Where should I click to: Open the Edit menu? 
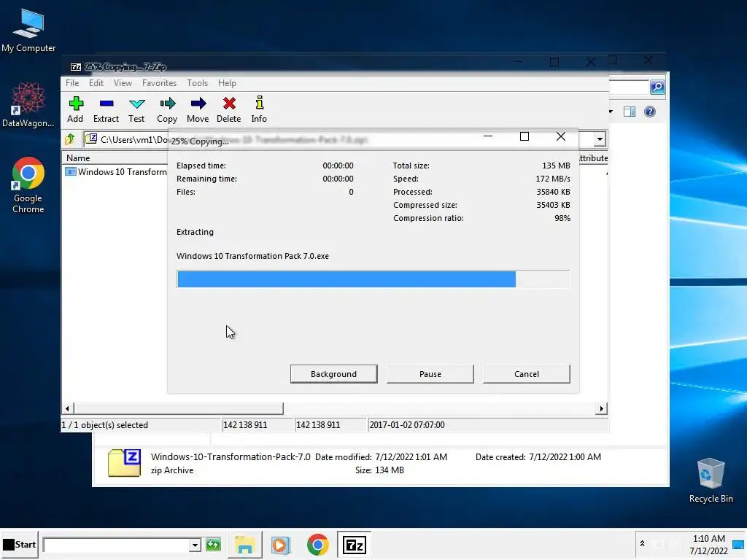tap(96, 83)
